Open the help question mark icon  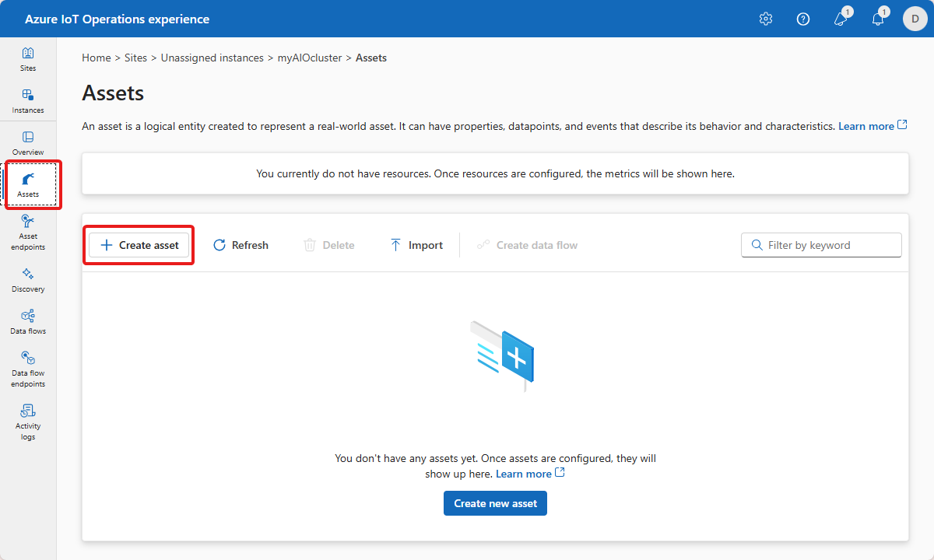803,19
